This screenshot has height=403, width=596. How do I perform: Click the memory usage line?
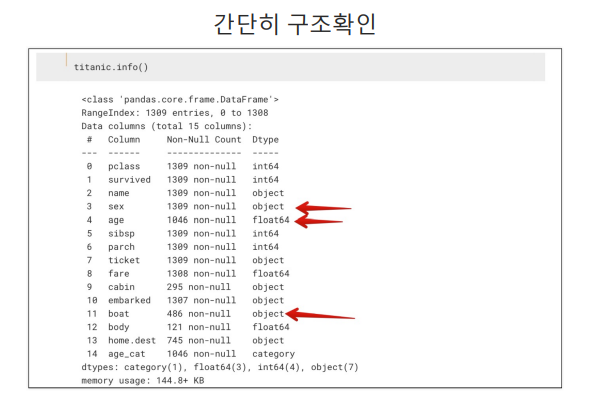tap(143, 381)
